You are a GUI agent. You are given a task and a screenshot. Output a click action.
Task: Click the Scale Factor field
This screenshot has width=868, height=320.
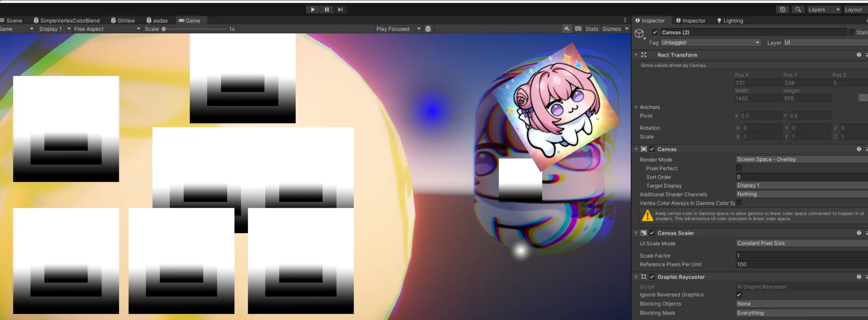pos(802,255)
